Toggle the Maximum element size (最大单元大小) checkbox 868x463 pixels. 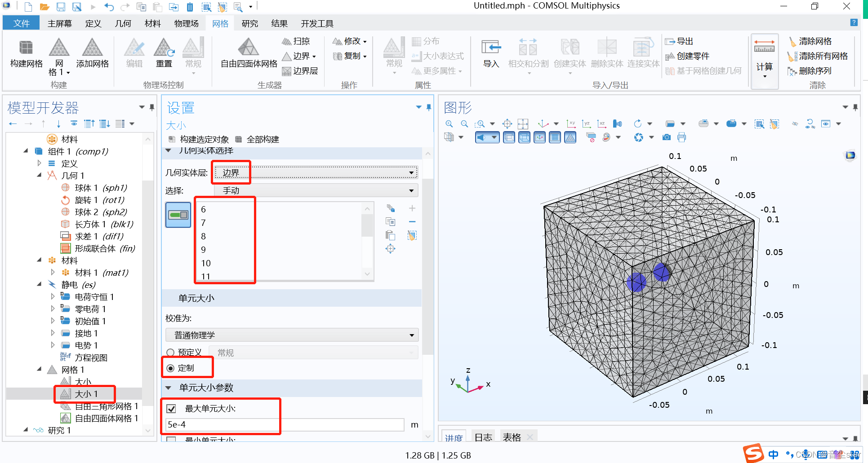[x=171, y=409]
